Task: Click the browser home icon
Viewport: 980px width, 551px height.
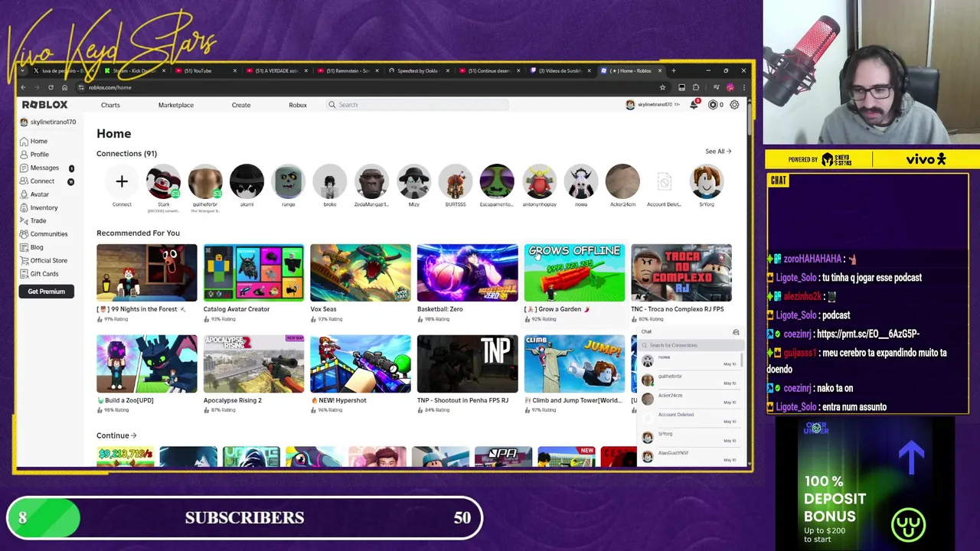Action: click(x=64, y=87)
